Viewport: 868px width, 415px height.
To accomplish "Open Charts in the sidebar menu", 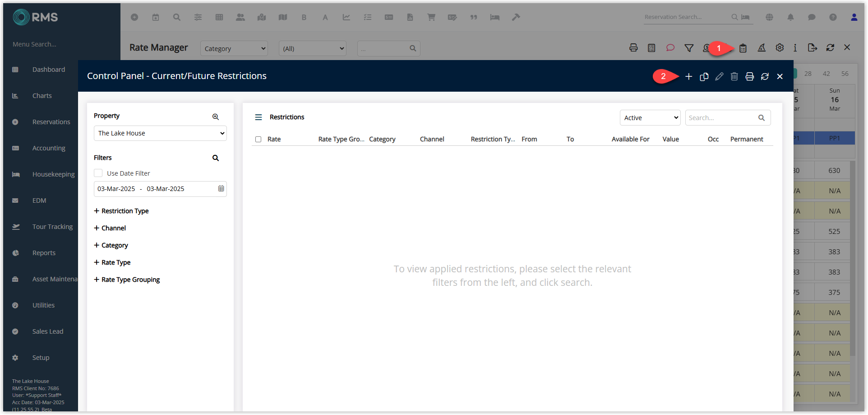I will pos(42,96).
